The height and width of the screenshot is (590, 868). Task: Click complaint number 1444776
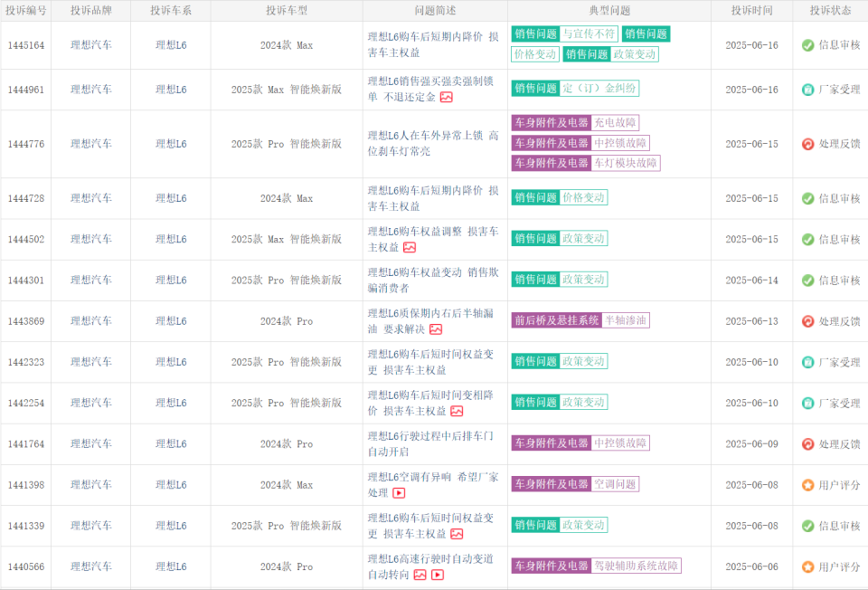pyautogui.click(x=26, y=144)
